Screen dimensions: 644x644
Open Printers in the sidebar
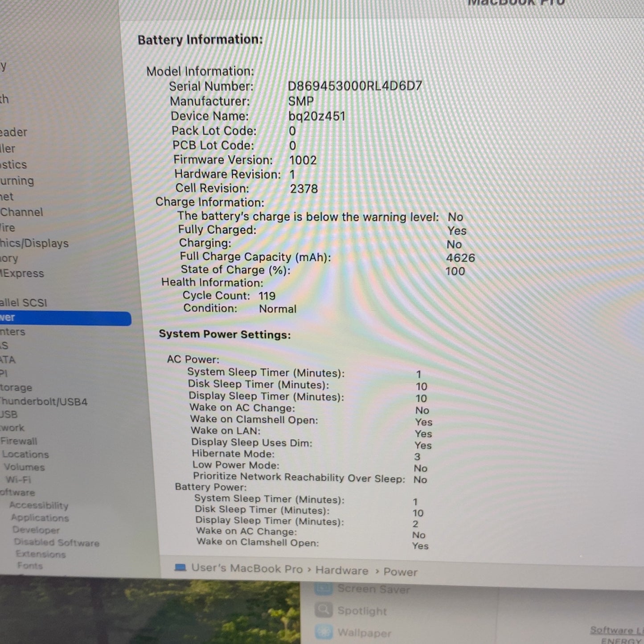click(x=12, y=332)
